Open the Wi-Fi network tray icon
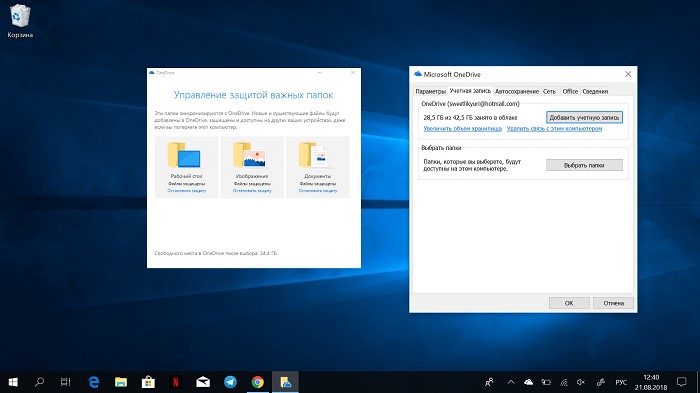This screenshot has height=393, width=700. [x=564, y=382]
